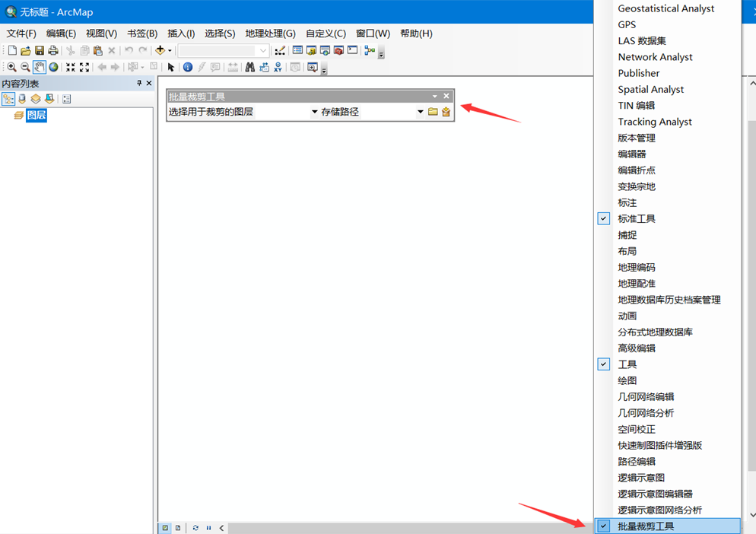Open the 文件(F) menu
This screenshot has height=534, width=756.
(21, 33)
